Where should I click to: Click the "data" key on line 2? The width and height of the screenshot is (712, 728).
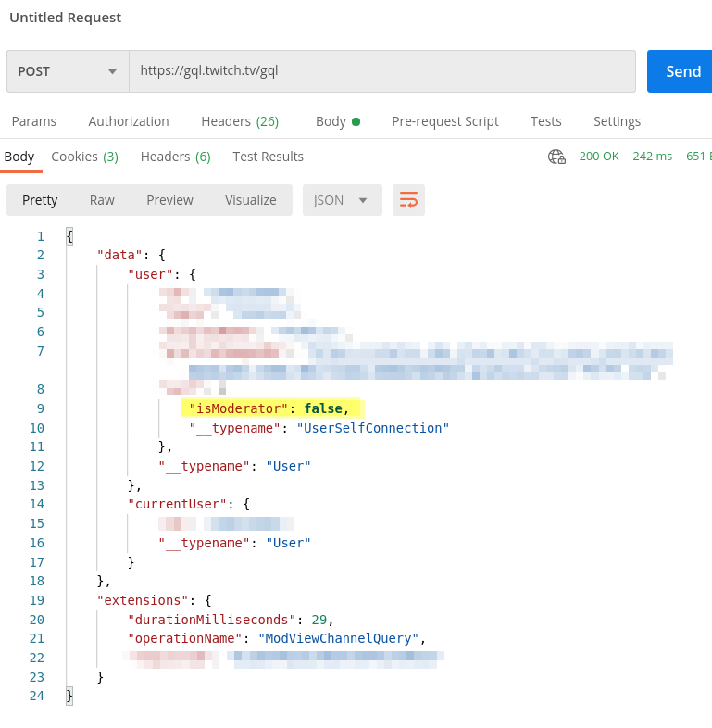coord(119,255)
